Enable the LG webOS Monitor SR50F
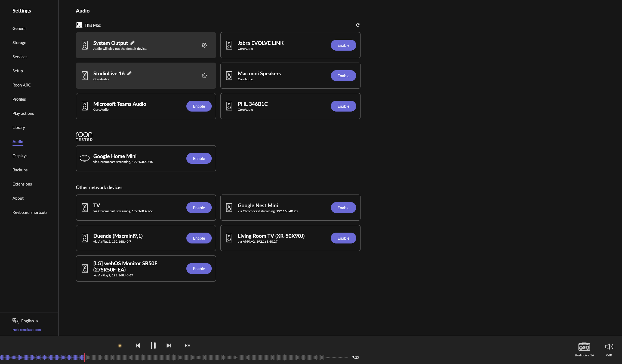The height and width of the screenshot is (364, 622). tap(199, 269)
